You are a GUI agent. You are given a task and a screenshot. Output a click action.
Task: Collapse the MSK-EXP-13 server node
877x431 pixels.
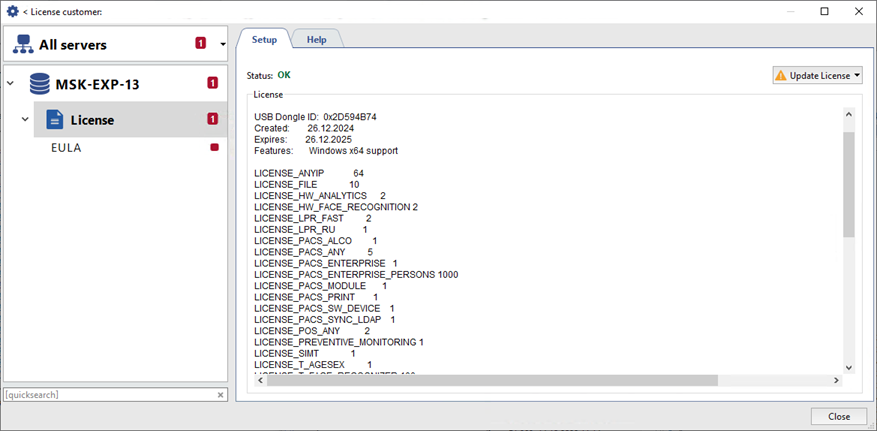click(x=11, y=83)
